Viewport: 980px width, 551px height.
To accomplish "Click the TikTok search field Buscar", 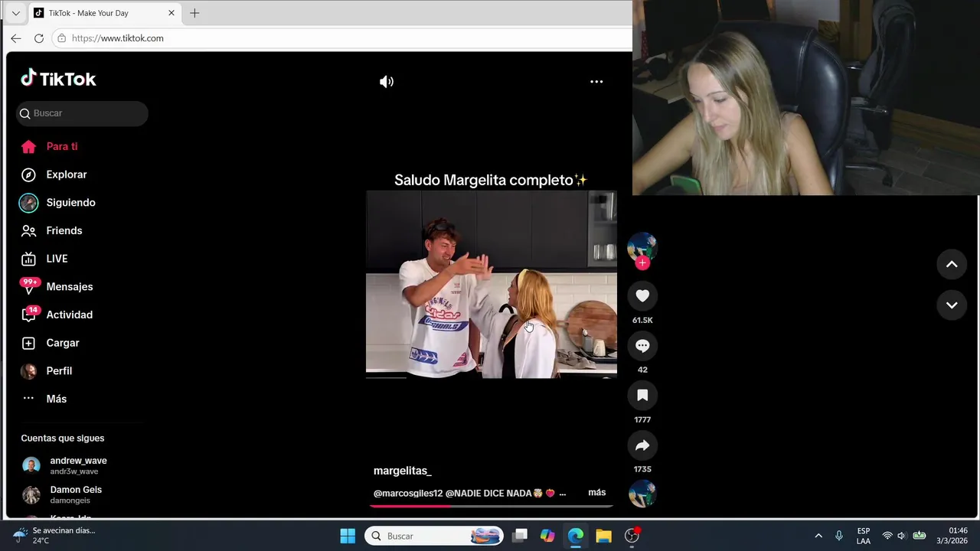I will pos(82,113).
